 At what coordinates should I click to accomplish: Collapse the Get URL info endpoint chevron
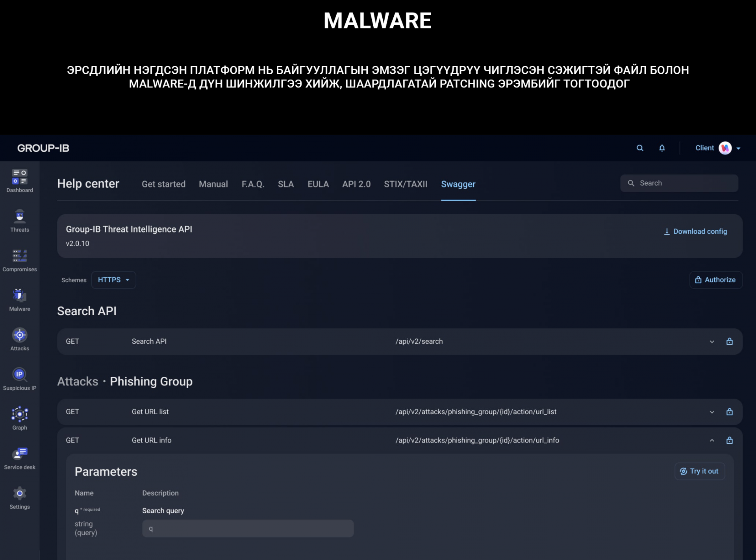pyautogui.click(x=712, y=440)
